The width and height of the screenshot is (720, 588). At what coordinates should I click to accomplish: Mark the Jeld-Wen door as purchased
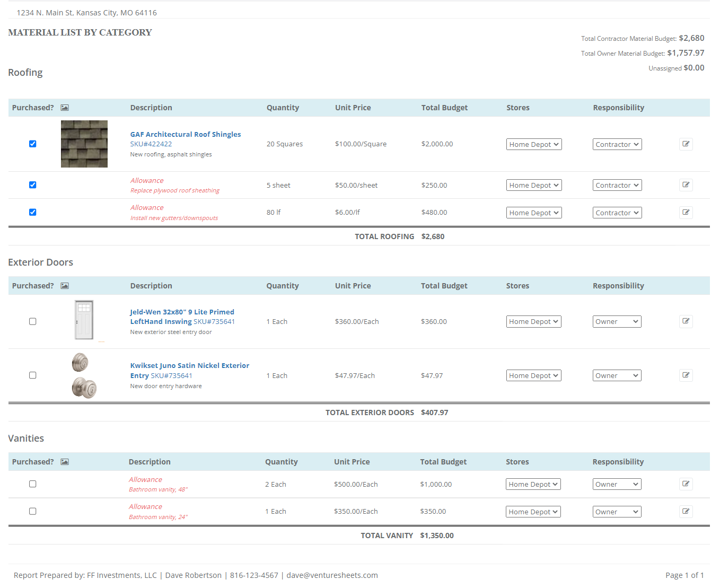32,321
